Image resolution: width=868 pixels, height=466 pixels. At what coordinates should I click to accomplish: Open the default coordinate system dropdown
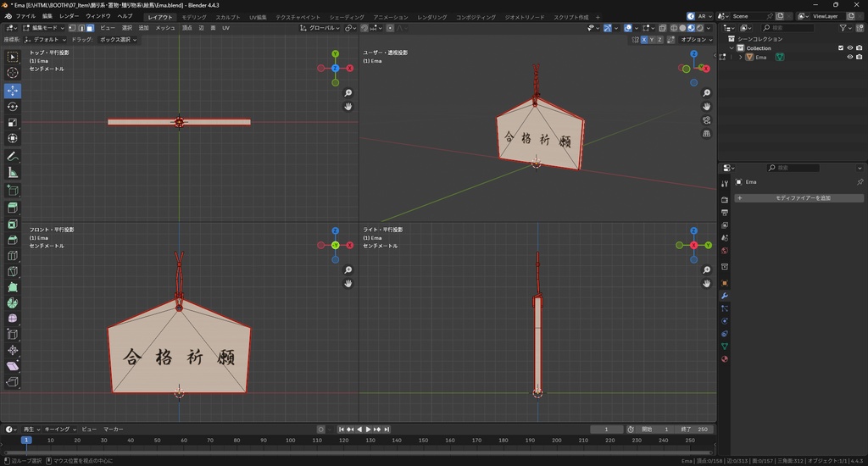click(x=46, y=40)
